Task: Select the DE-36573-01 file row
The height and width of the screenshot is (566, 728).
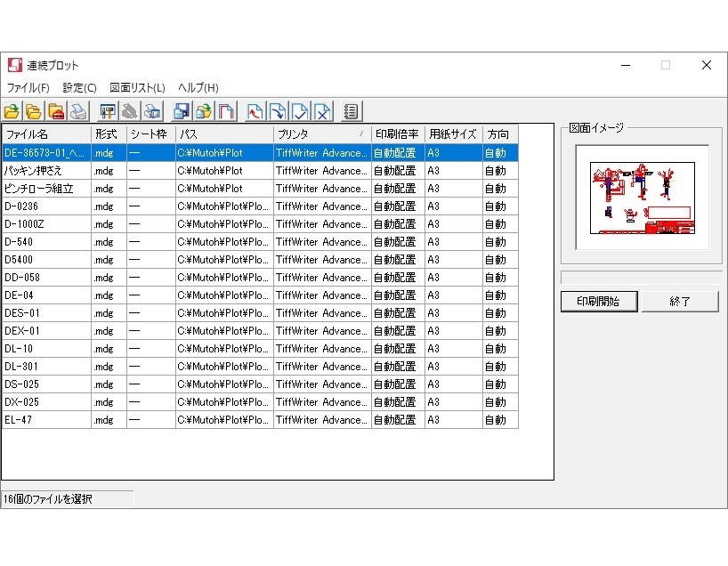Action: [x=260, y=153]
